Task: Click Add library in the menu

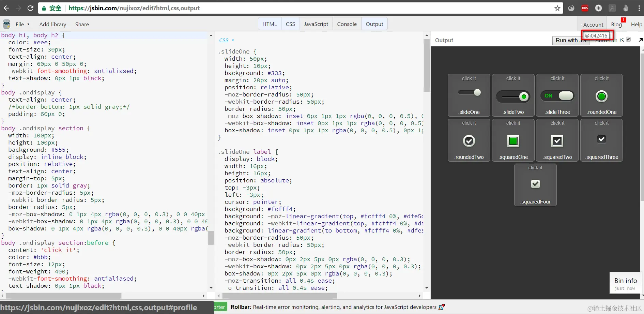Action: [x=53, y=24]
